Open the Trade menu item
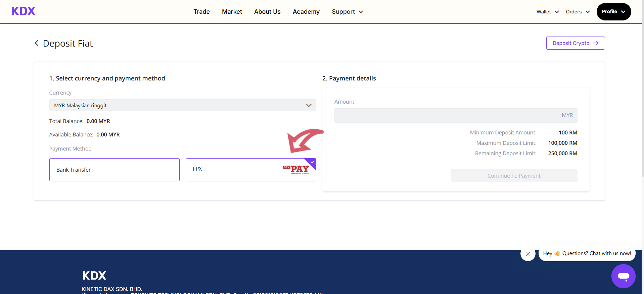 [201, 12]
